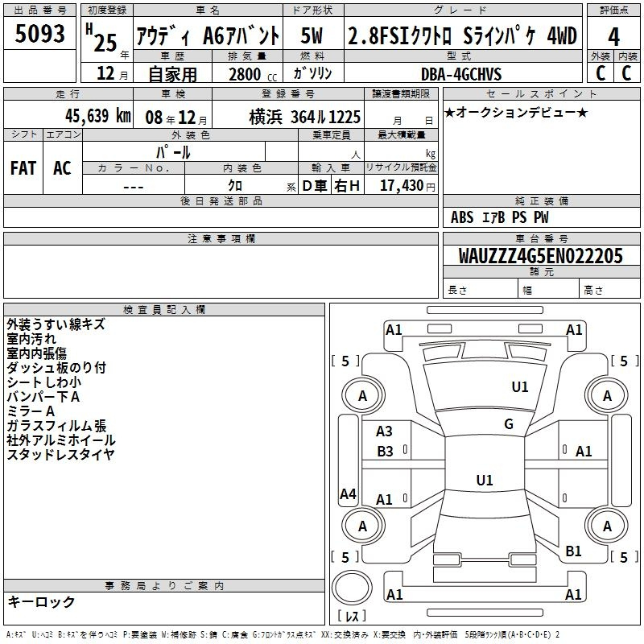This screenshot has height=644, width=644.
Task: Select the 純正装備 header
Action: (541, 200)
